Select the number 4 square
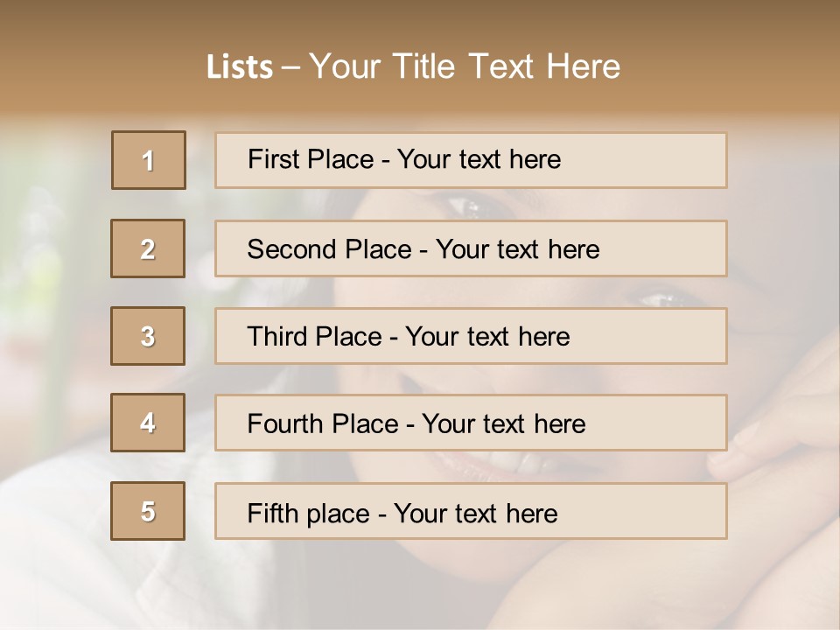 tap(148, 423)
